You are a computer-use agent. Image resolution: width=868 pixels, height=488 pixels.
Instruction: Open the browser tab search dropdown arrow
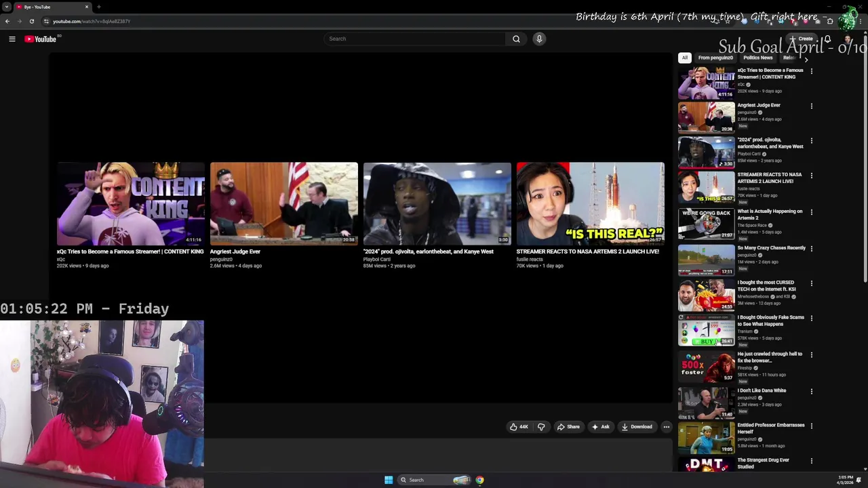pyautogui.click(x=7, y=7)
